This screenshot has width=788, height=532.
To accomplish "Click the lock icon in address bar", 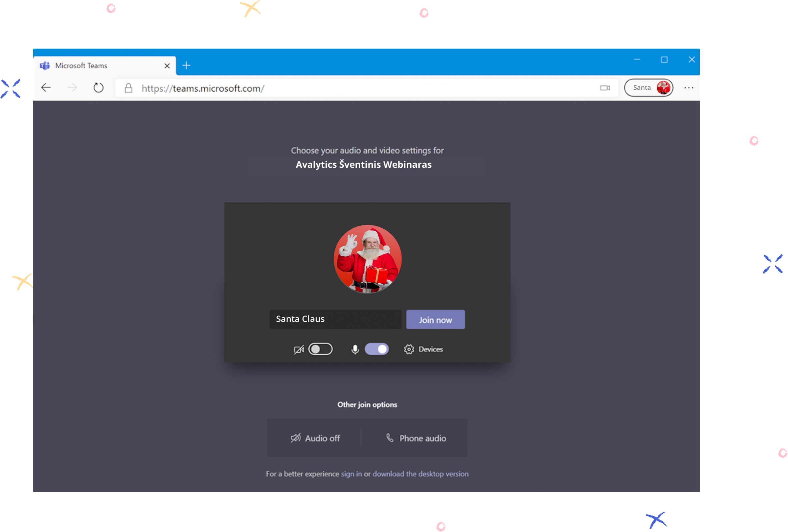I will (128, 88).
